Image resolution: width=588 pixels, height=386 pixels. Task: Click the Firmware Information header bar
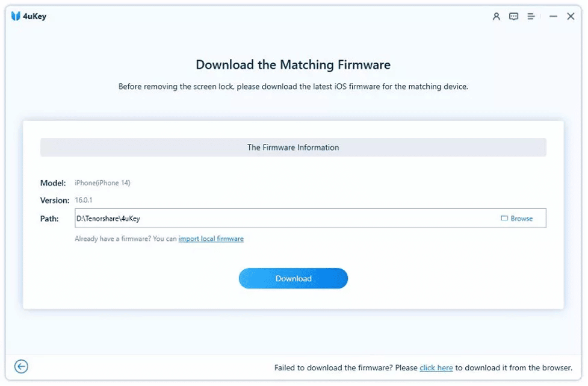pos(293,147)
